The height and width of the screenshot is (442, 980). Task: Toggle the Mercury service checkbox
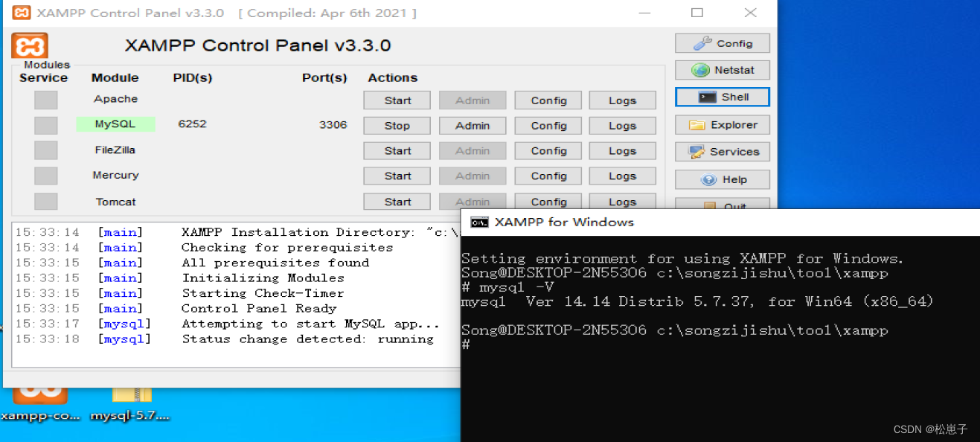[45, 176]
